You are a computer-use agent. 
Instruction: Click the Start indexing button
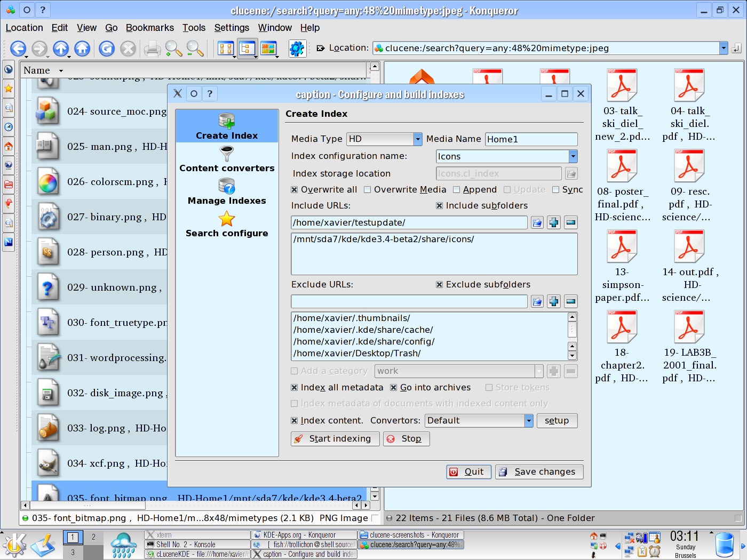[x=335, y=438]
